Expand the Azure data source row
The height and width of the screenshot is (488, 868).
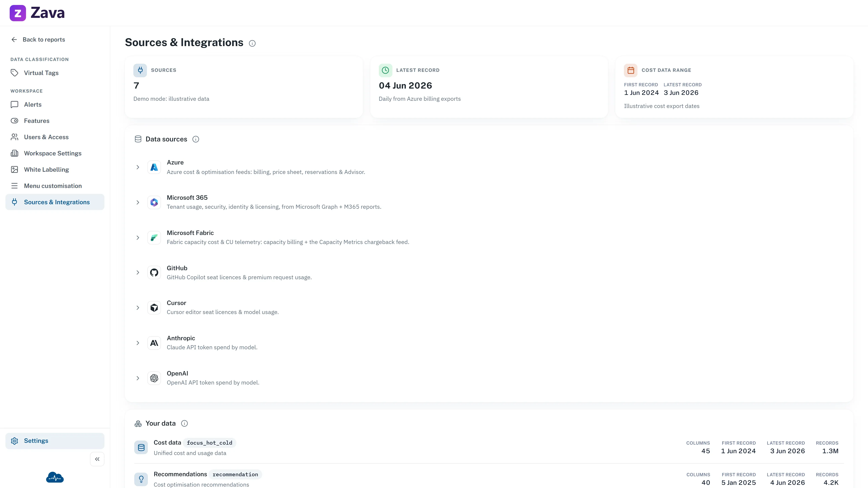[138, 167]
